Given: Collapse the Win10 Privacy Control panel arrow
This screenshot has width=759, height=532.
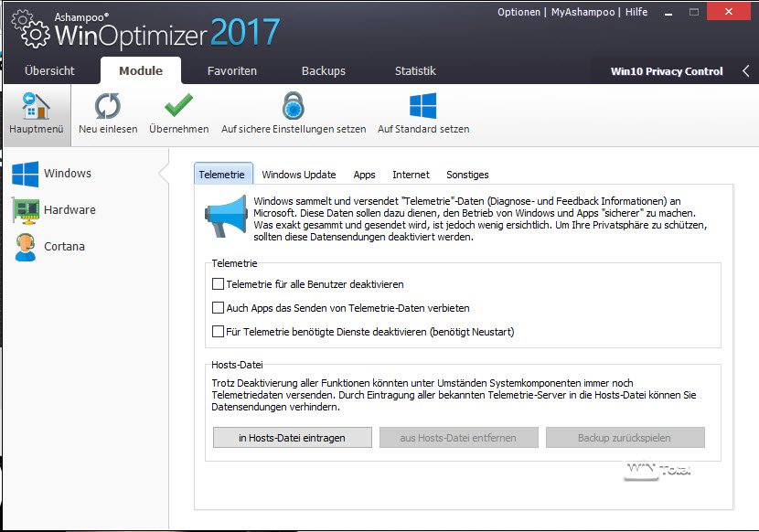Looking at the screenshot, I should [x=746, y=71].
